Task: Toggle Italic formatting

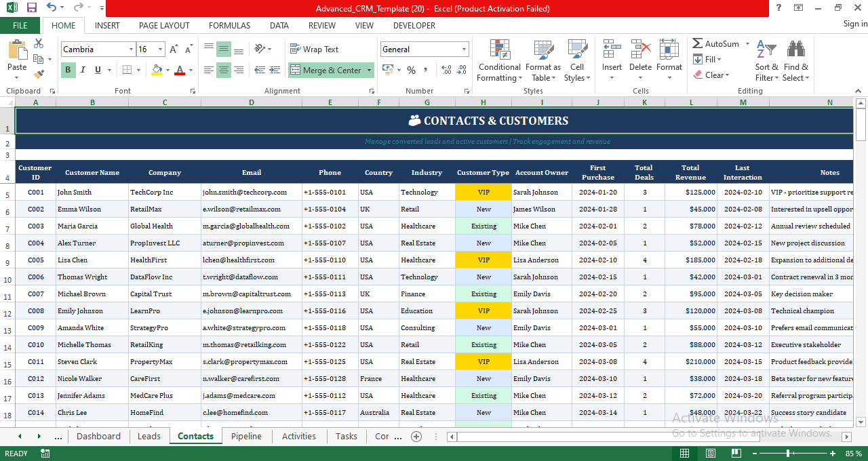Action: click(x=83, y=70)
